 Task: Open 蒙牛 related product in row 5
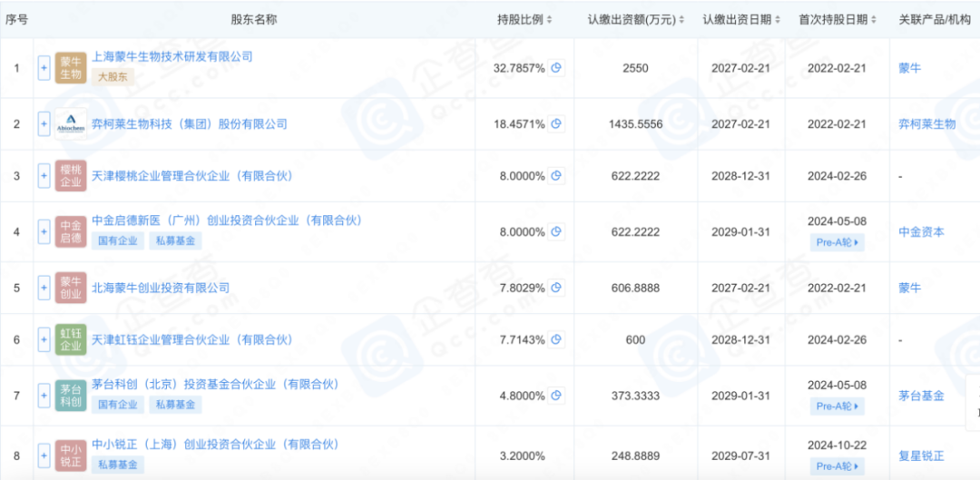(909, 288)
